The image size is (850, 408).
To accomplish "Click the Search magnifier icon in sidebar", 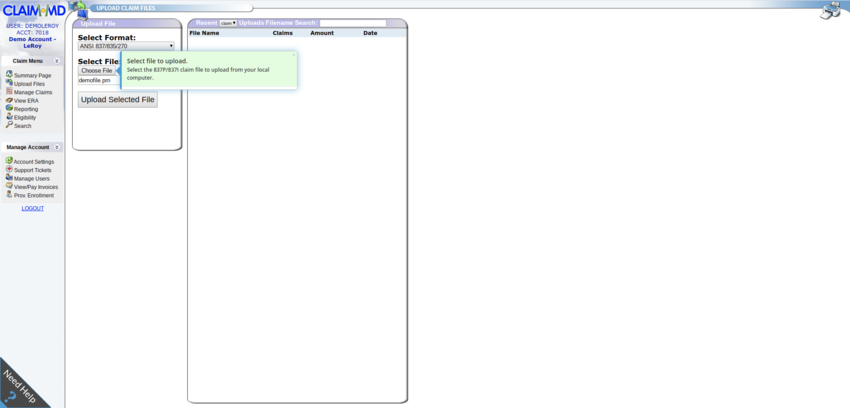I will (x=9, y=126).
